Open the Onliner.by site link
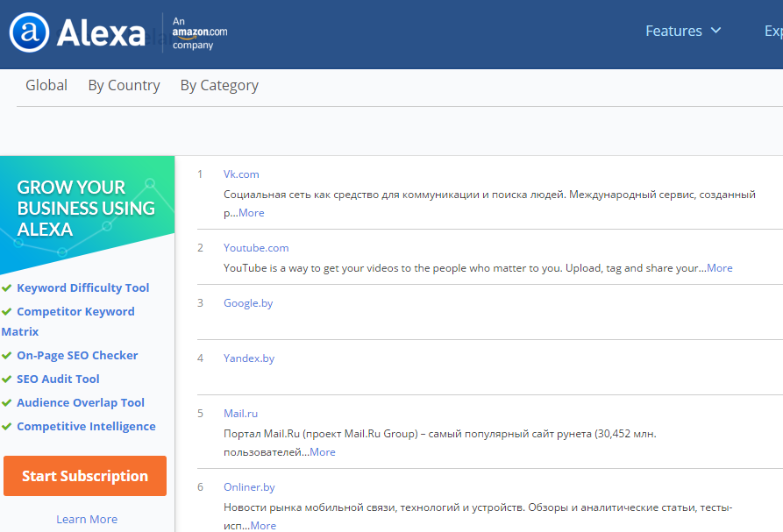Image resolution: width=783 pixels, height=532 pixels. [249, 487]
